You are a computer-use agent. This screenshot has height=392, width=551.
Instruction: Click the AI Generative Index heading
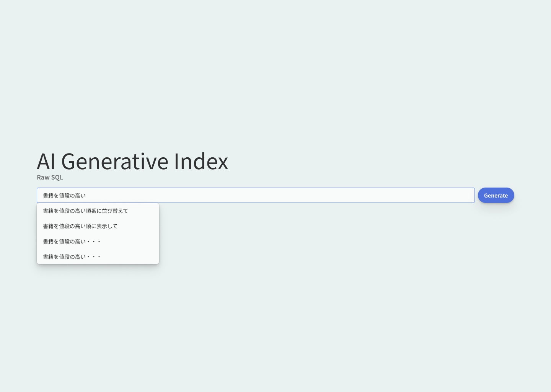pos(132,161)
